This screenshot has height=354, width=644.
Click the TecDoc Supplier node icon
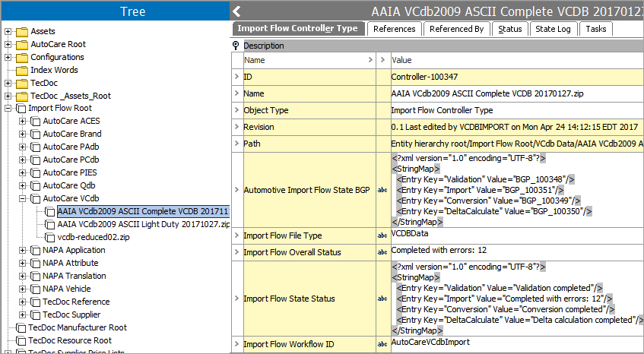(36, 315)
